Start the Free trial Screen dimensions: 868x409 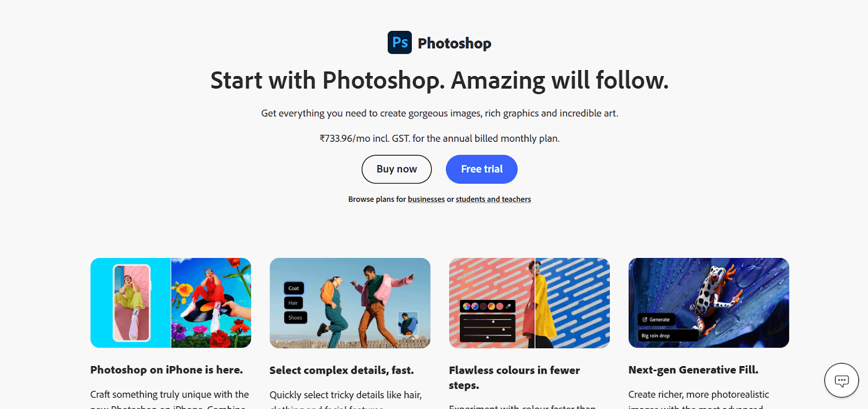pos(482,169)
